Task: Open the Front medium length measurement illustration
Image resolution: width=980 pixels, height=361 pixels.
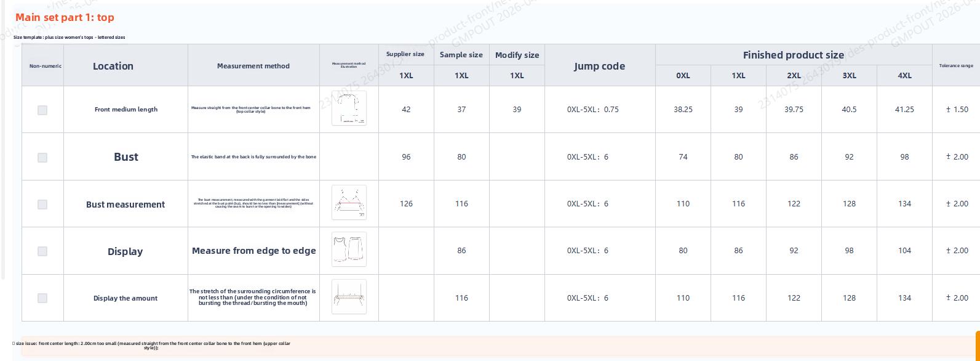Action: click(349, 108)
